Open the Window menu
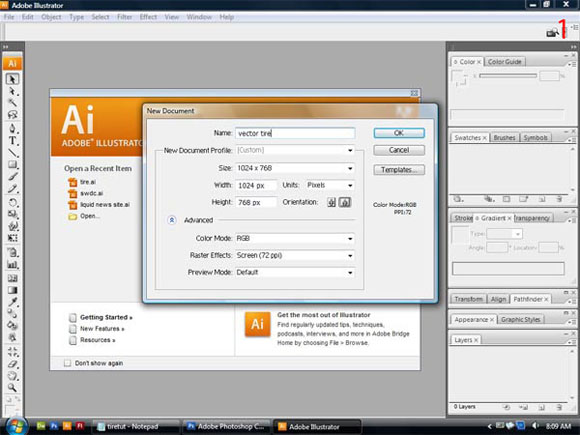The height and width of the screenshot is (435, 580). pos(199,17)
